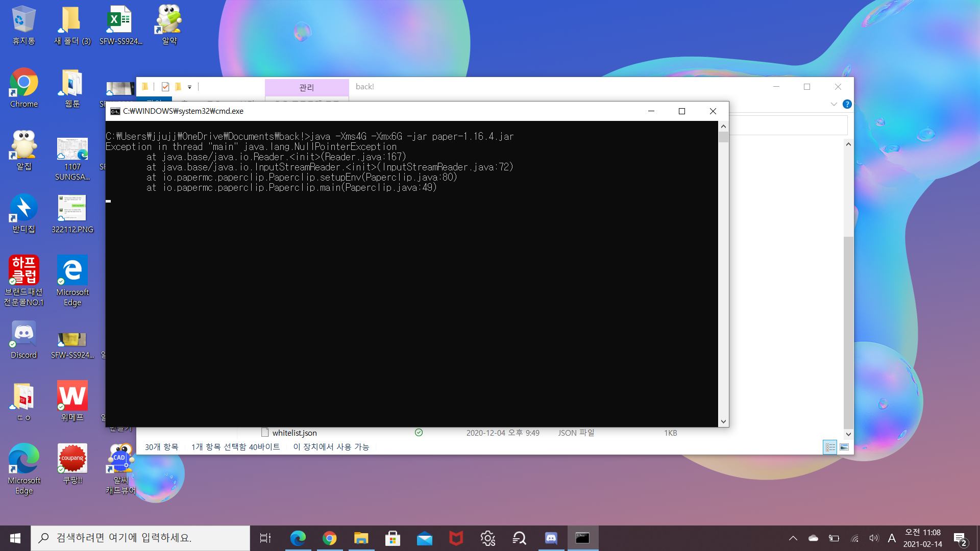Minimize the cmd.exe window
Screen dimensions: 980x551
click(651, 111)
